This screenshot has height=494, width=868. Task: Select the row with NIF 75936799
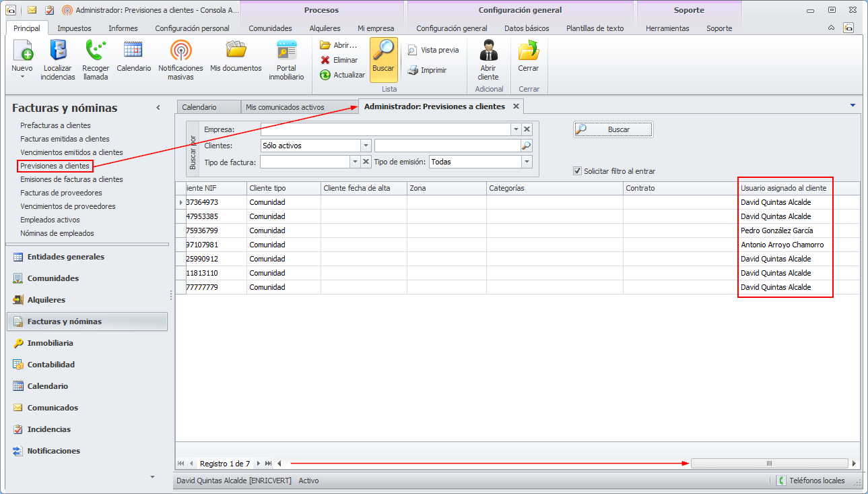click(517, 230)
